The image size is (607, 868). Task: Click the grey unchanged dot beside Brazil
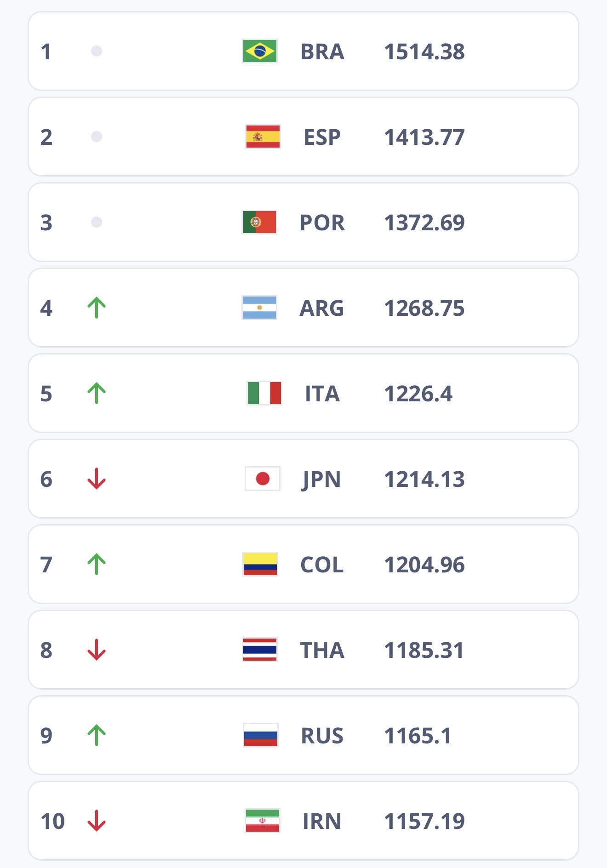click(x=97, y=51)
